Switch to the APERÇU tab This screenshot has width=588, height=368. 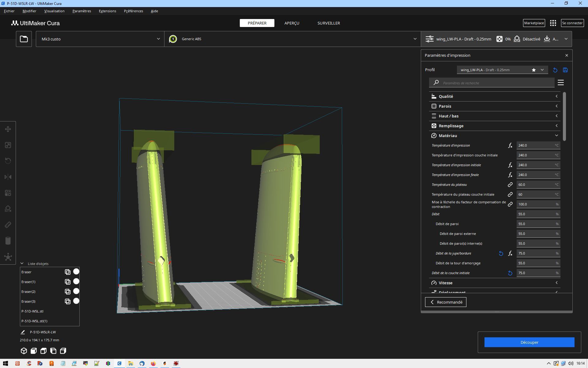point(292,23)
